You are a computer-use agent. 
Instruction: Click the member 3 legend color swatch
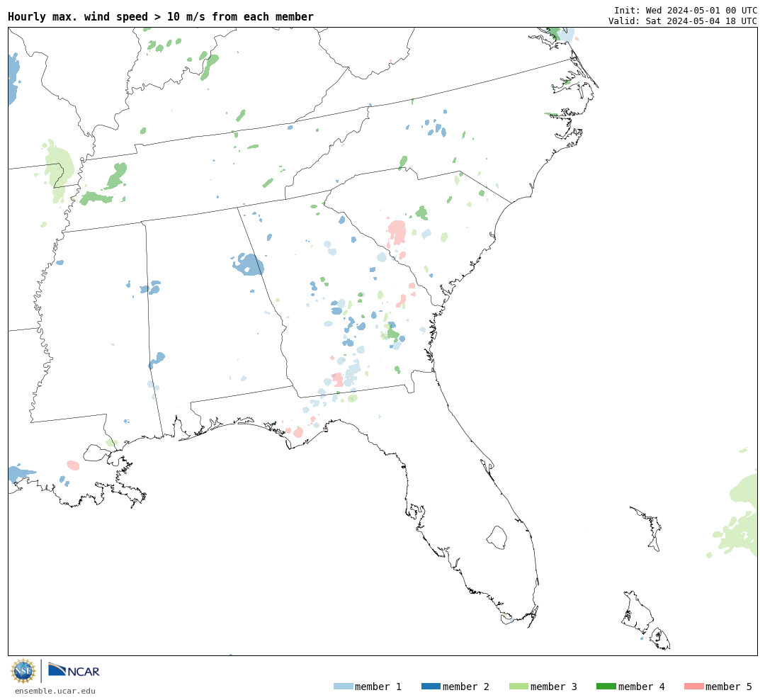(x=518, y=687)
